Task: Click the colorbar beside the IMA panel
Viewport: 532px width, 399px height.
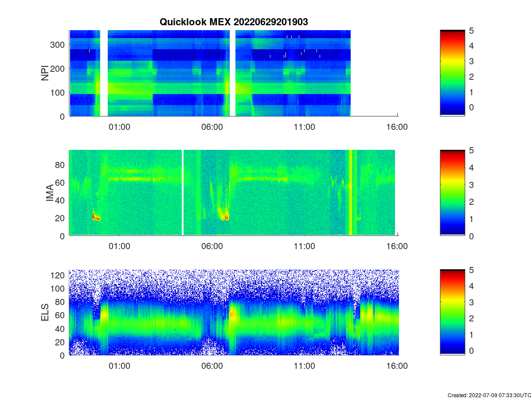Action: tap(452, 193)
